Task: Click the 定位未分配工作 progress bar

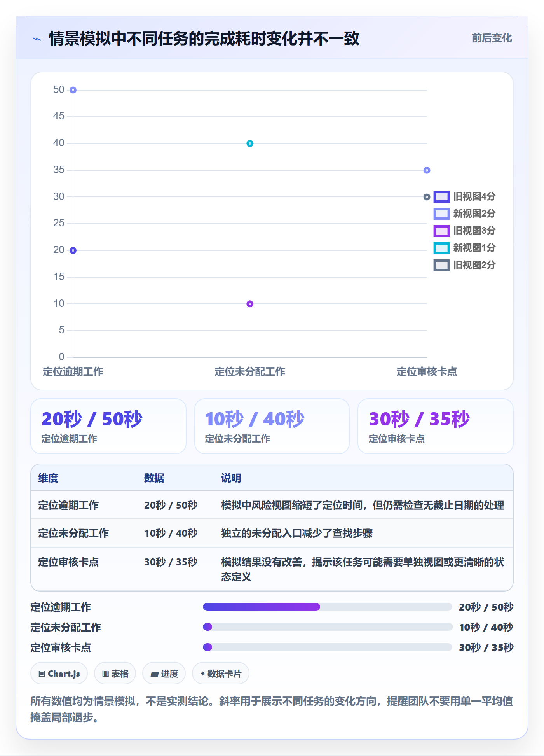Action: (327, 627)
